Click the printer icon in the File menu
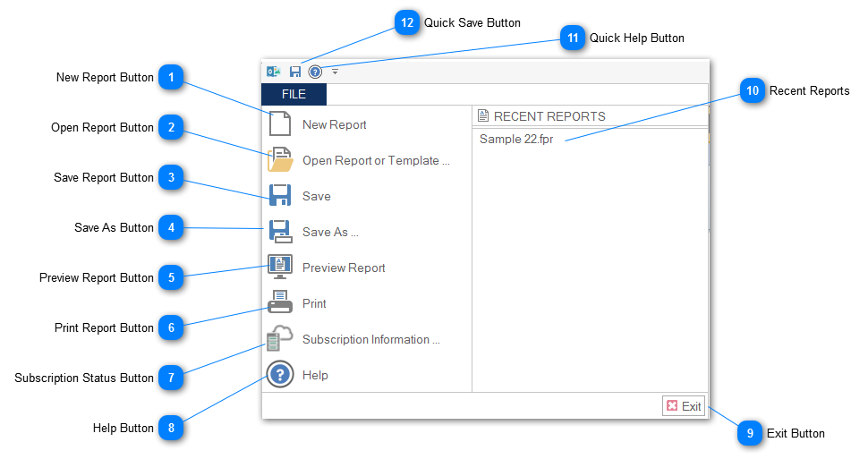The image size is (868, 459). pos(280,303)
